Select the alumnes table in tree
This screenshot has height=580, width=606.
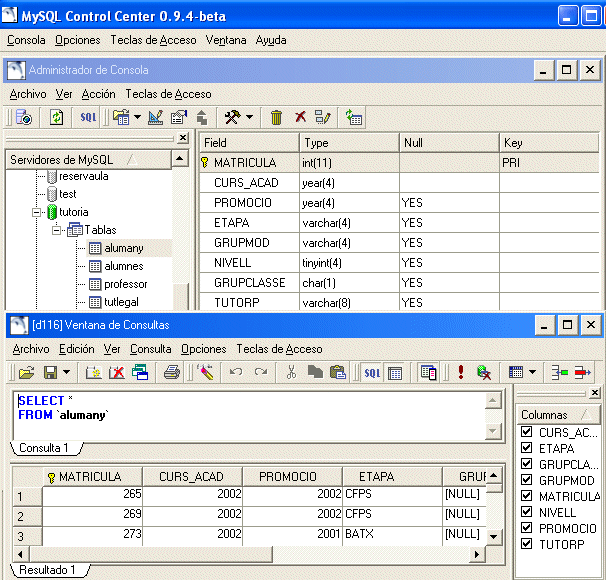[124, 266]
